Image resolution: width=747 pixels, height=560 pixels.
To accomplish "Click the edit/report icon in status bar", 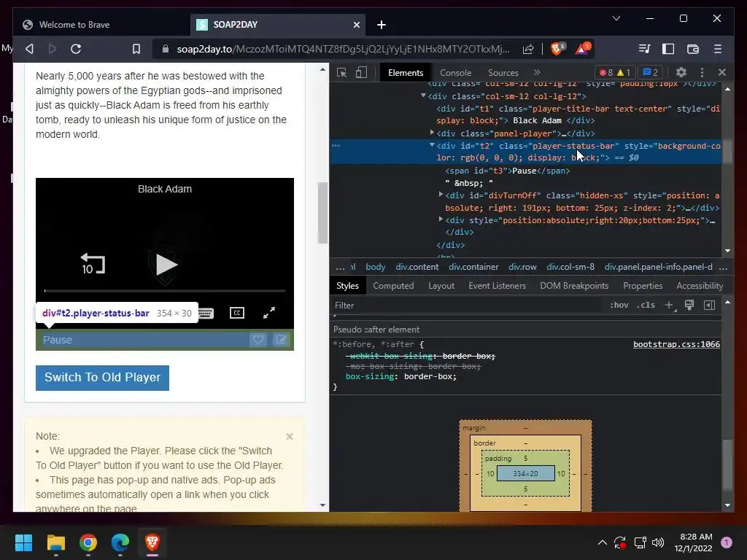I will coord(281,340).
